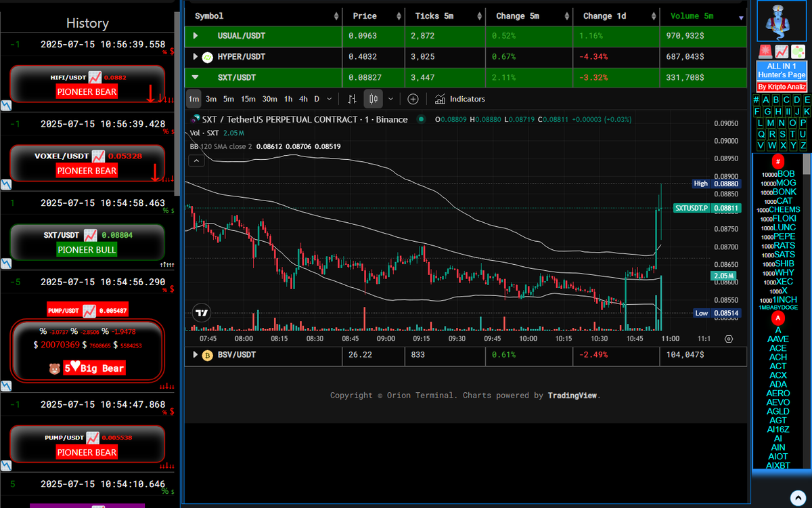The height and width of the screenshot is (508, 812).
Task: Select the 1h timeframe
Action: pyautogui.click(x=288, y=99)
